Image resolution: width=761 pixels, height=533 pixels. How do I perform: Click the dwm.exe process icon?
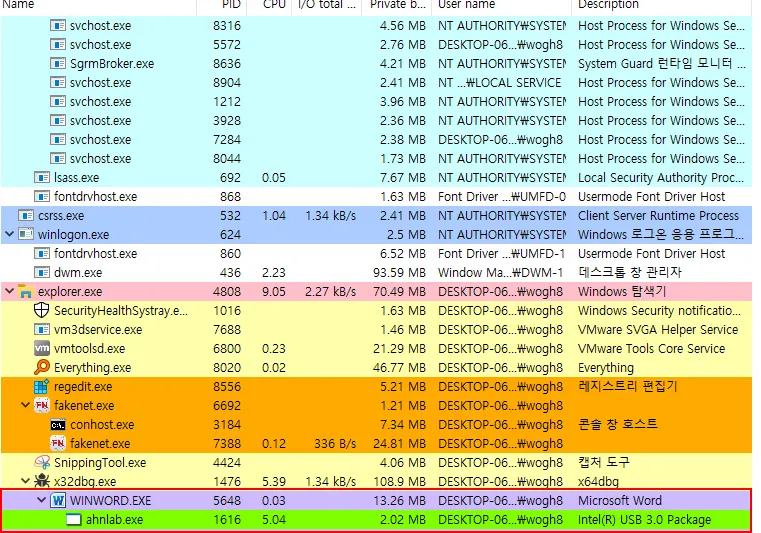click(42, 272)
